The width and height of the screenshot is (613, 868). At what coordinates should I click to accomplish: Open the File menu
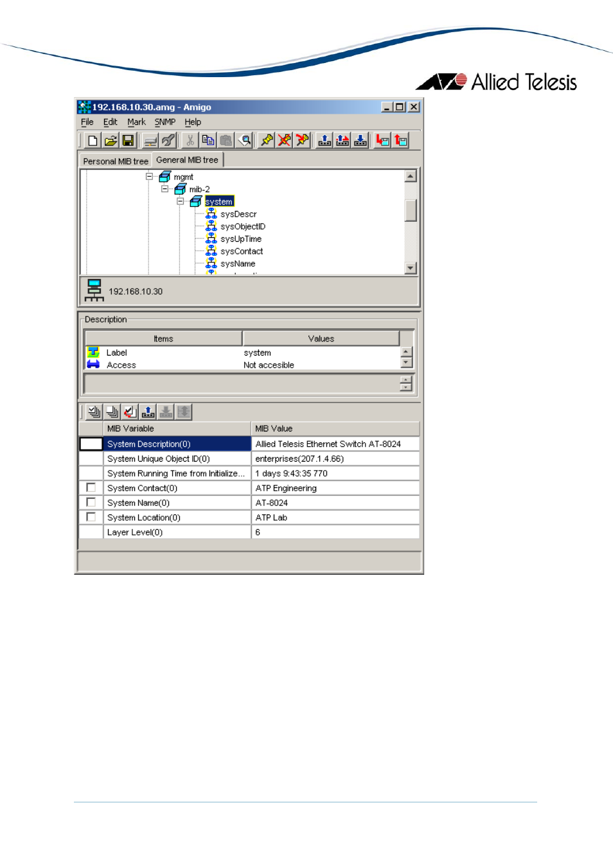pos(87,122)
